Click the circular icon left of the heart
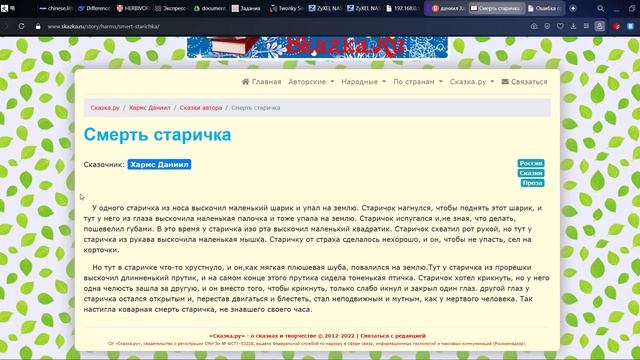 click(547, 26)
